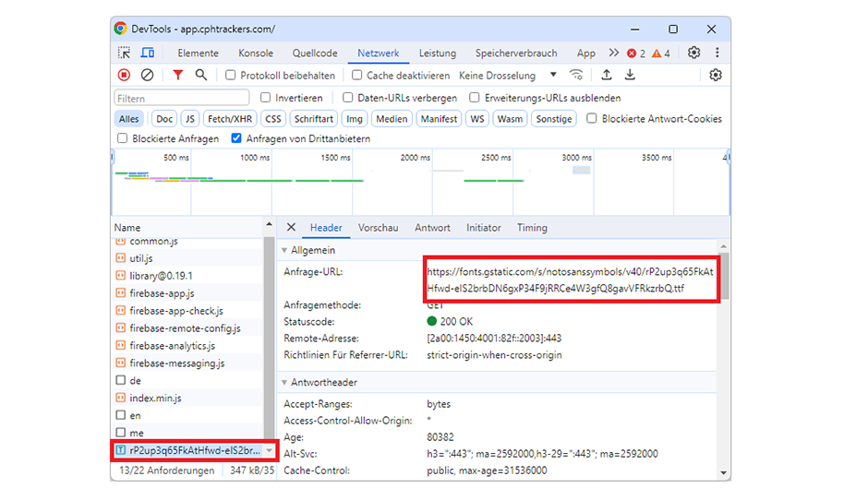Viewport: 868px width, 488px height.
Task: Open the Keine Drosselung throttling dropdown
Action: pos(508,76)
